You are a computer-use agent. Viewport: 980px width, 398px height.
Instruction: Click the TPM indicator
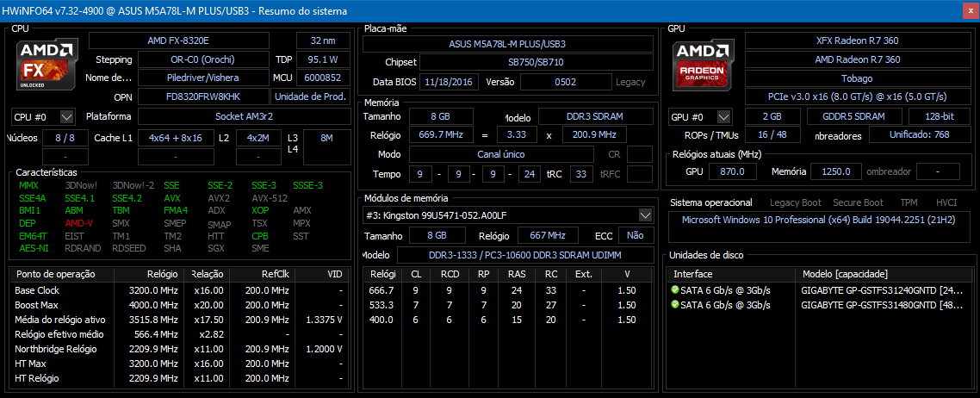[x=909, y=202]
